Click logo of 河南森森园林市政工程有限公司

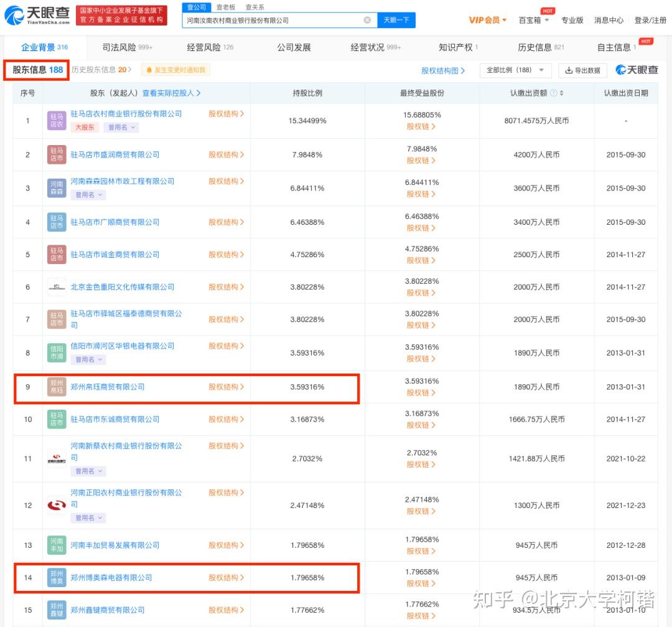(57, 188)
